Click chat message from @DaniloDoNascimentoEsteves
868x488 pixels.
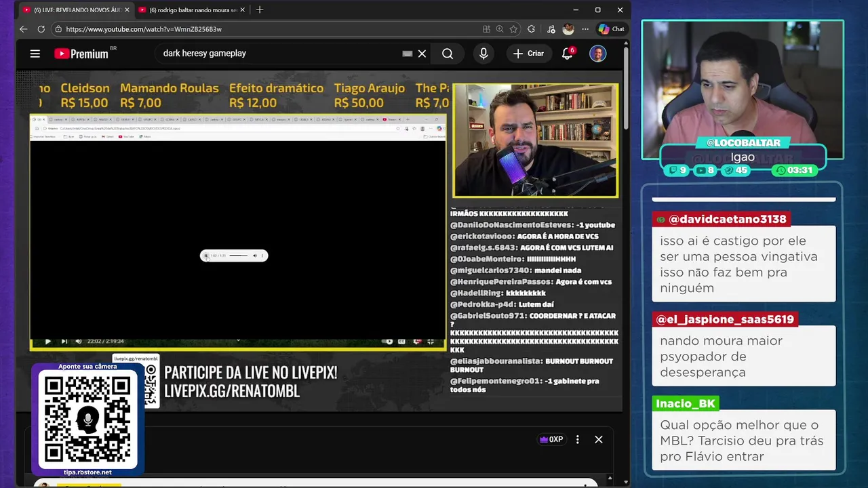point(532,225)
